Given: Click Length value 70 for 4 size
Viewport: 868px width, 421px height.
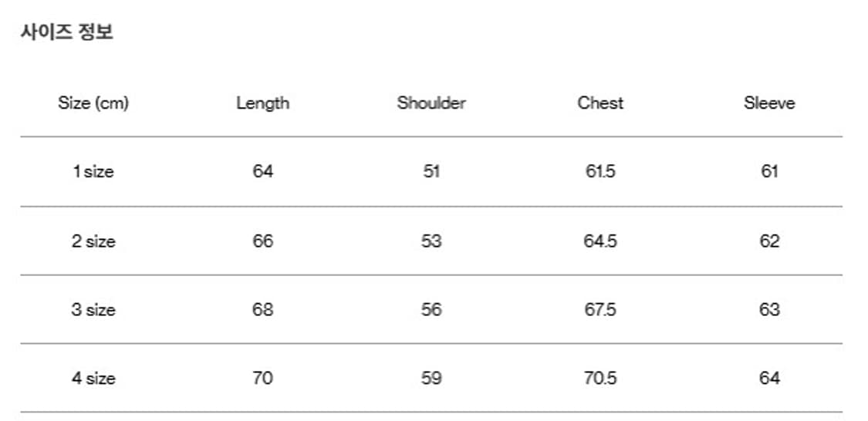Looking at the screenshot, I should coord(262,378).
